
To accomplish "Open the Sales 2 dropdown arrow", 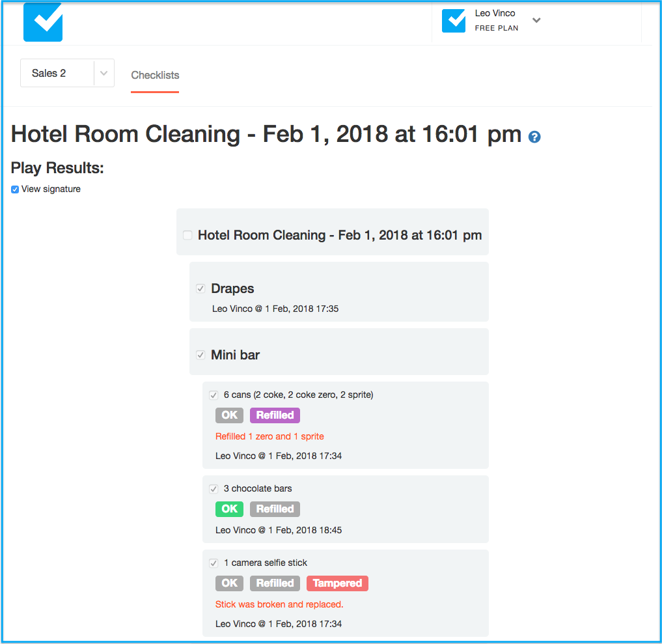I will point(104,73).
